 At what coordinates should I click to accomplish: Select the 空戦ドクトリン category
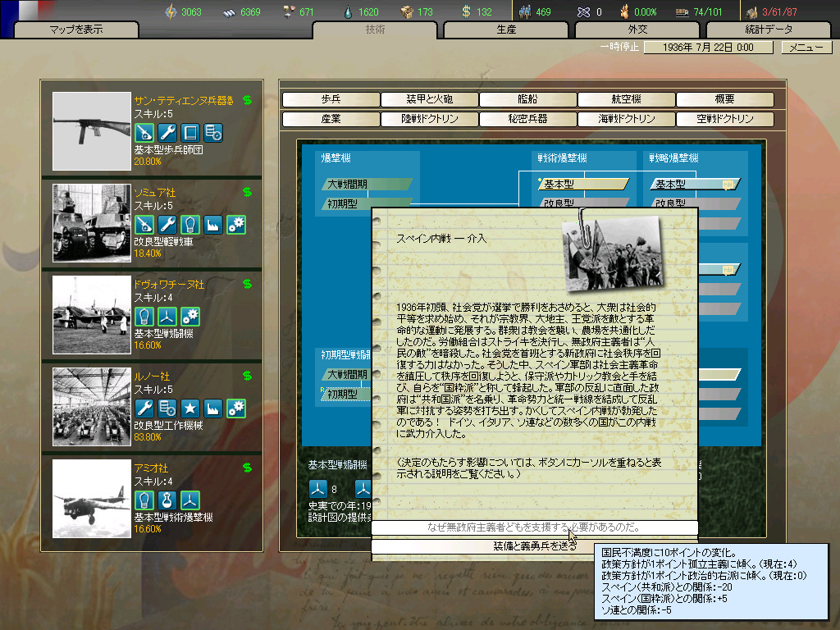pyautogui.click(x=725, y=119)
